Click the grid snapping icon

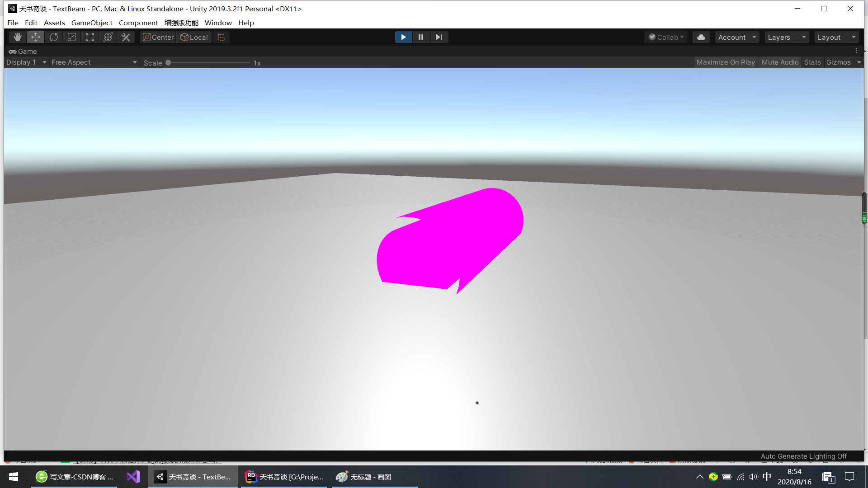(x=221, y=37)
